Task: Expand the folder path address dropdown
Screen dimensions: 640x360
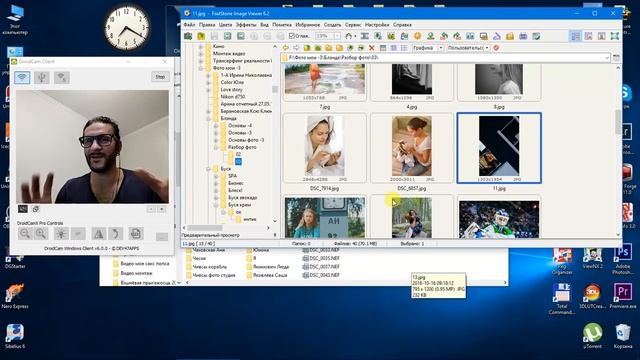Action: (607, 58)
